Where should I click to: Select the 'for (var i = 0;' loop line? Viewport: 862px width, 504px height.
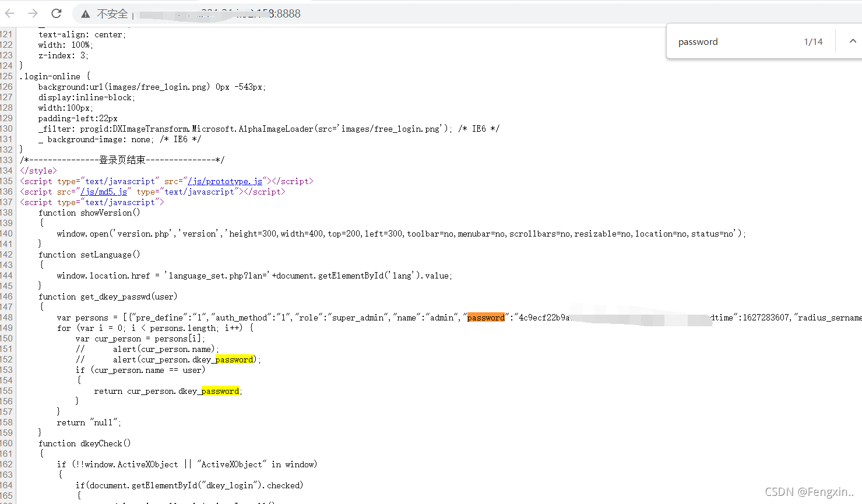[x=155, y=328]
